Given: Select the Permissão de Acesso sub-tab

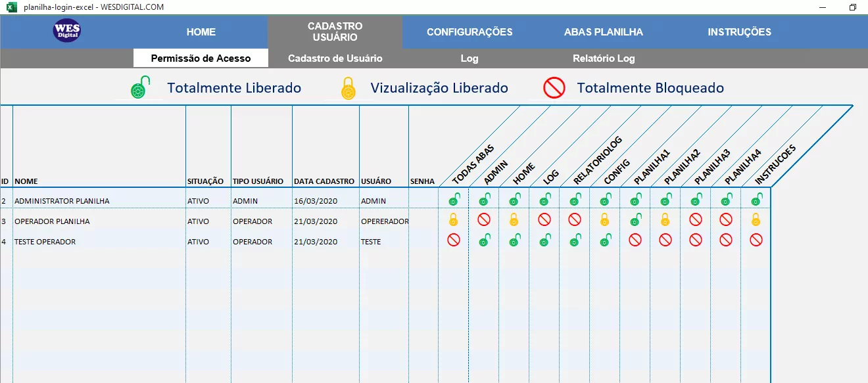Looking at the screenshot, I should [201, 58].
